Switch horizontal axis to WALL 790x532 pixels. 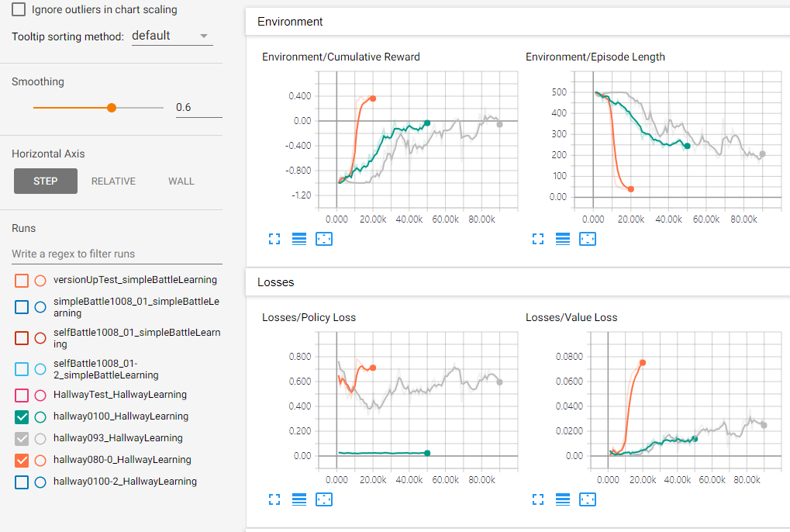coord(181,181)
